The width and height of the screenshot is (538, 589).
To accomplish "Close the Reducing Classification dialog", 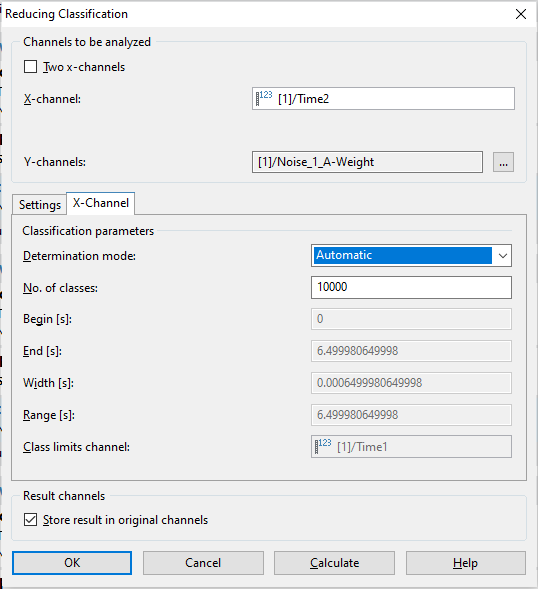I will click(x=521, y=14).
